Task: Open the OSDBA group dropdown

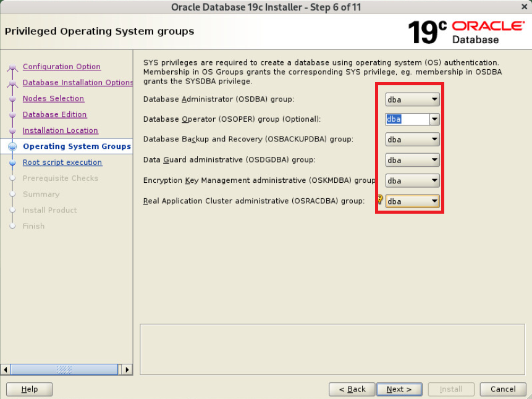Action: pyautogui.click(x=412, y=99)
